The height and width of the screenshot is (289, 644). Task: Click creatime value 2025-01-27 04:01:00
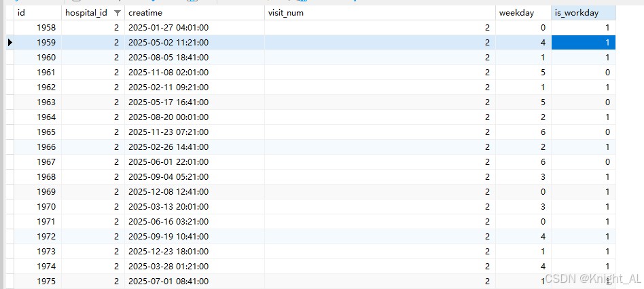pyautogui.click(x=168, y=28)
